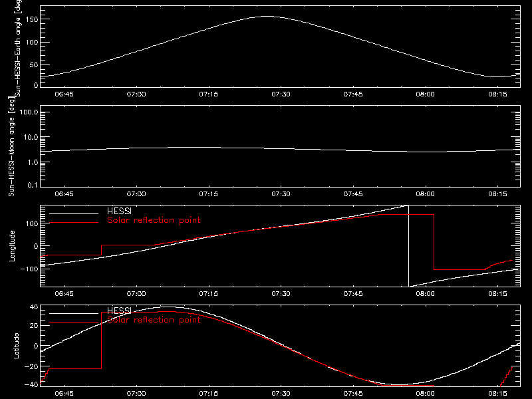Click the -40 tick on Latitude axis

pyautogui.click(x=31, y=385)
